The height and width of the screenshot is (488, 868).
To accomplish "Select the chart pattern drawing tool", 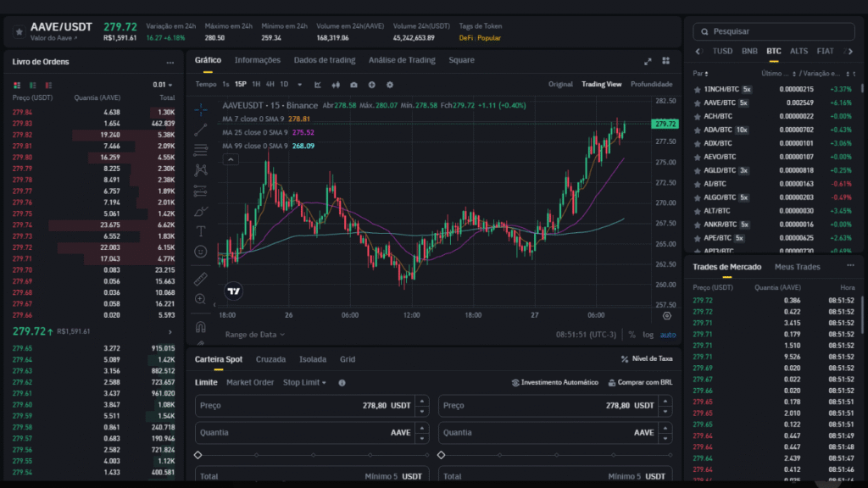I will (200, 170).
